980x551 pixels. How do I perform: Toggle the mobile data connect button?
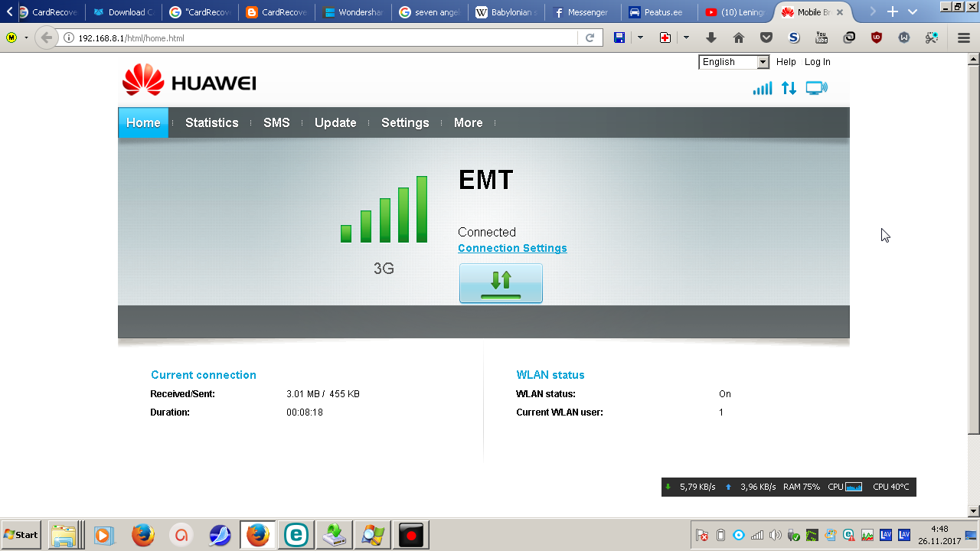coord(501,283)
